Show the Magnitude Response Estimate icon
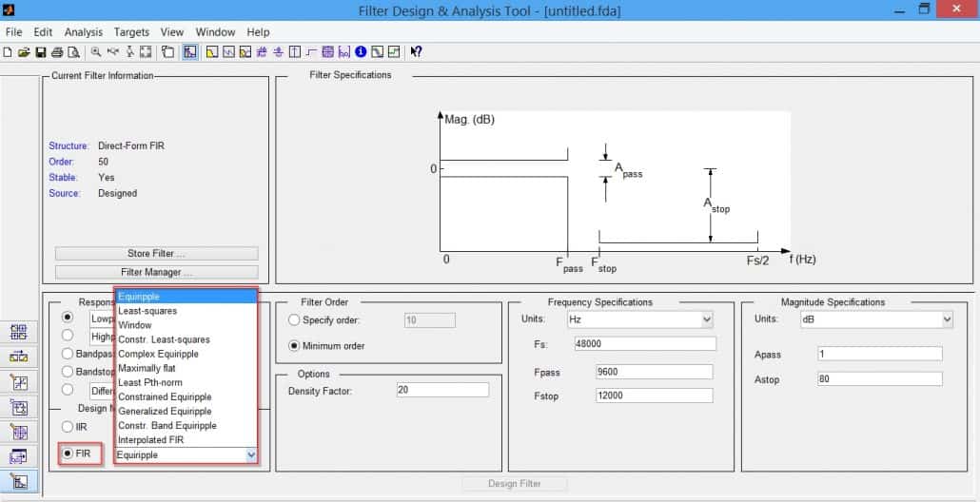 (377, 52)
